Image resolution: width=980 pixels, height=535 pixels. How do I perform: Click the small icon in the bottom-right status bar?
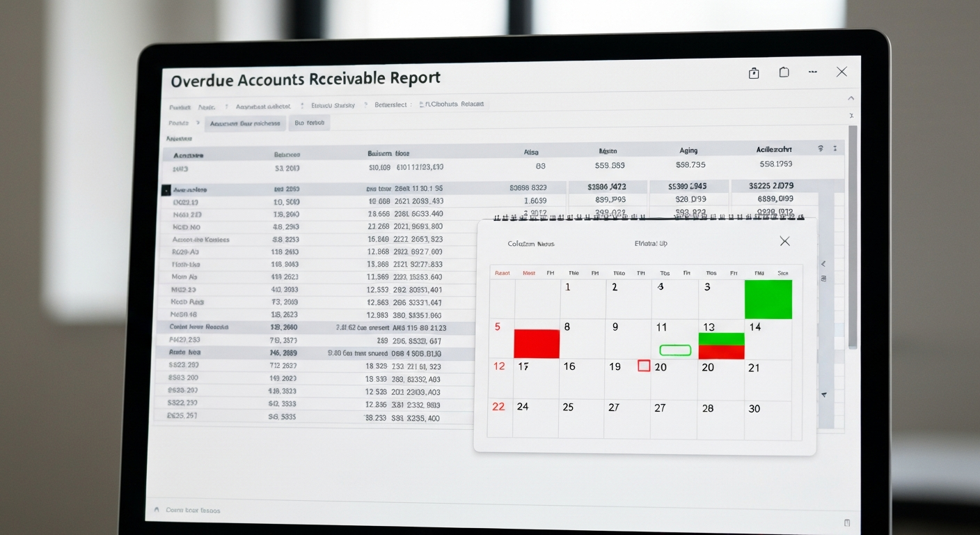[x=847, y=522]
